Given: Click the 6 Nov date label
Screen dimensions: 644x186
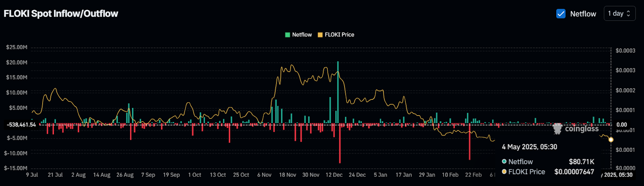Looking at the screenshot, I should click(264, 175).
